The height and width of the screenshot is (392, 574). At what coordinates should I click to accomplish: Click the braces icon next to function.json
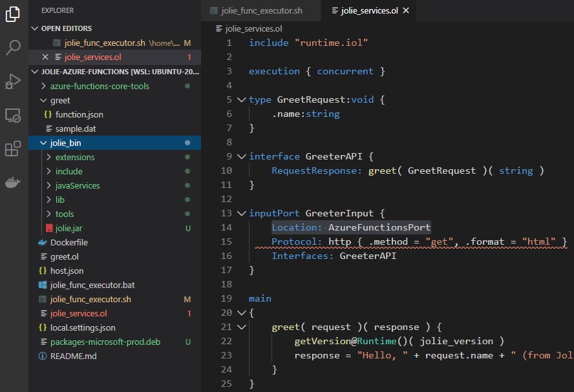(48, 114)
